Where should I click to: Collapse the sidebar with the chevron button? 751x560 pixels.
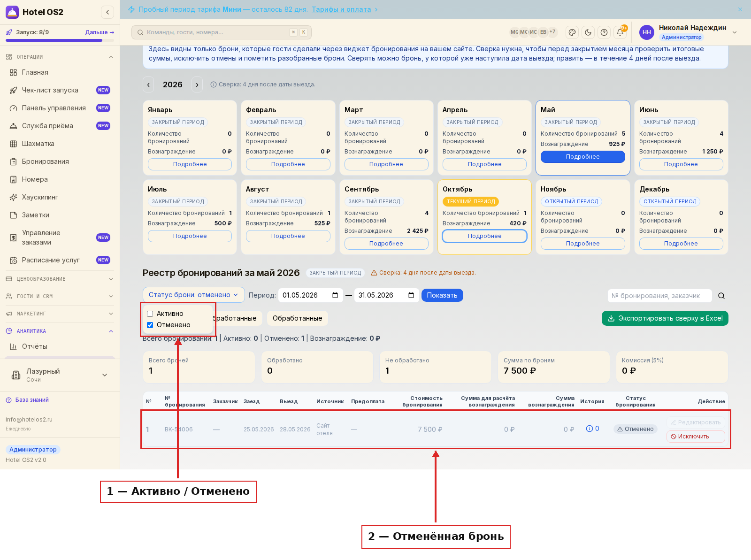click(107, 12)
